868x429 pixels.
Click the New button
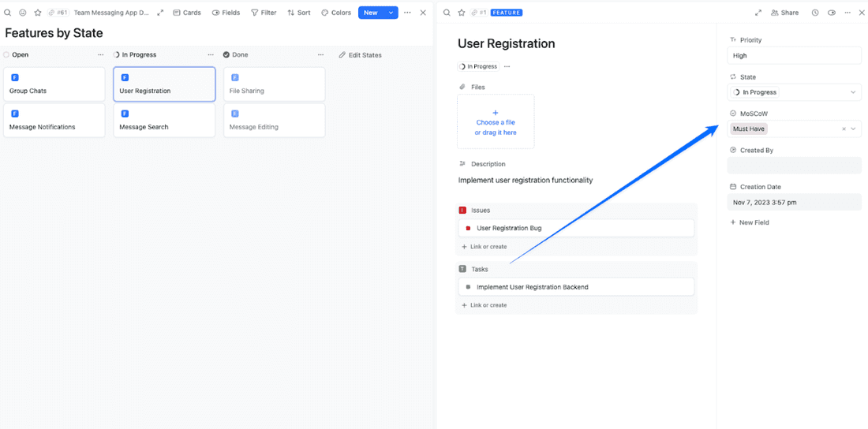371,12
